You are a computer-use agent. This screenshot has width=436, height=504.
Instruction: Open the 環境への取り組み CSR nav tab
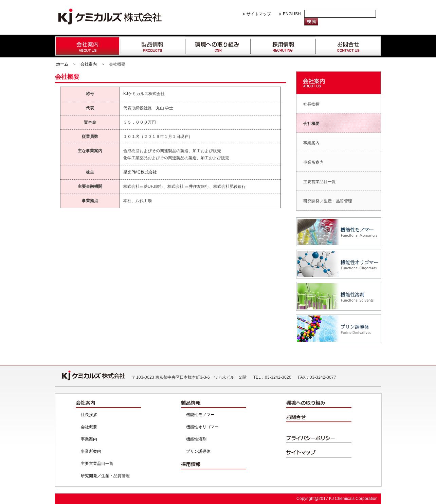tap(218, 46)
